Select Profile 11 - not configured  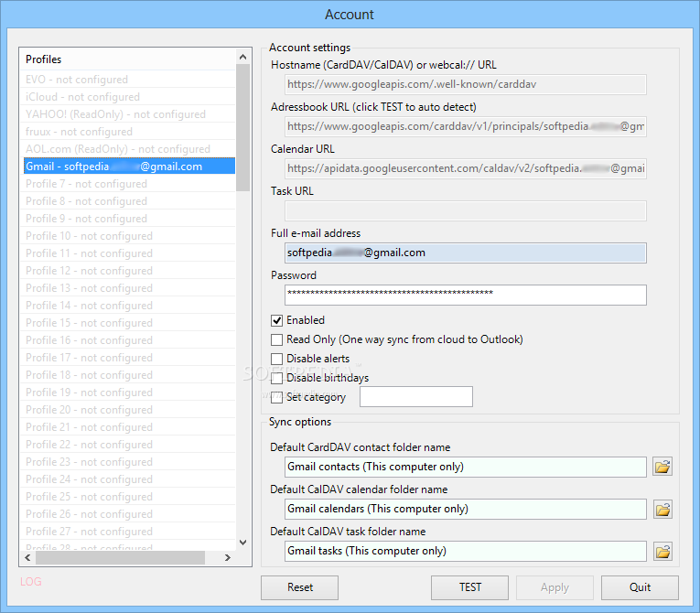[x=127, y=253]
